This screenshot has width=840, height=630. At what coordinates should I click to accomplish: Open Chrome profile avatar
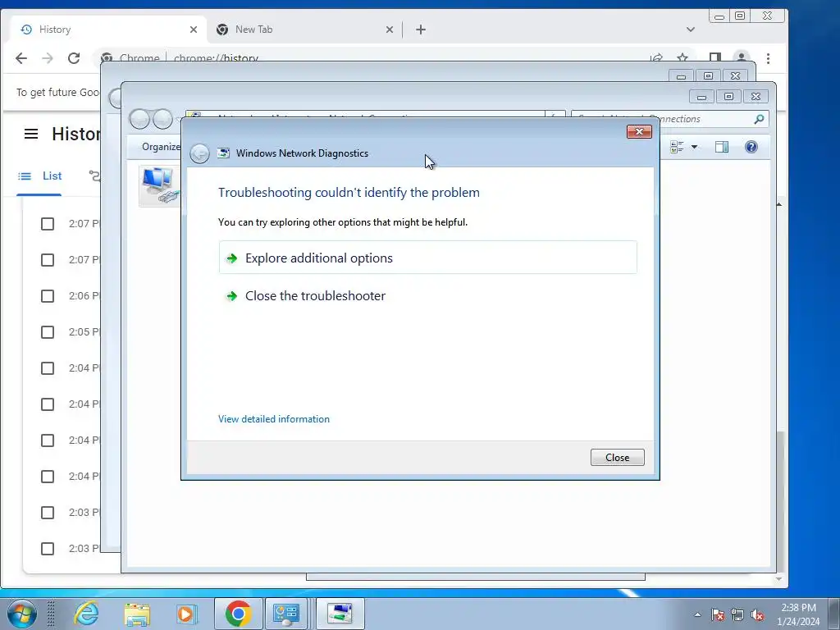[742, 57]
